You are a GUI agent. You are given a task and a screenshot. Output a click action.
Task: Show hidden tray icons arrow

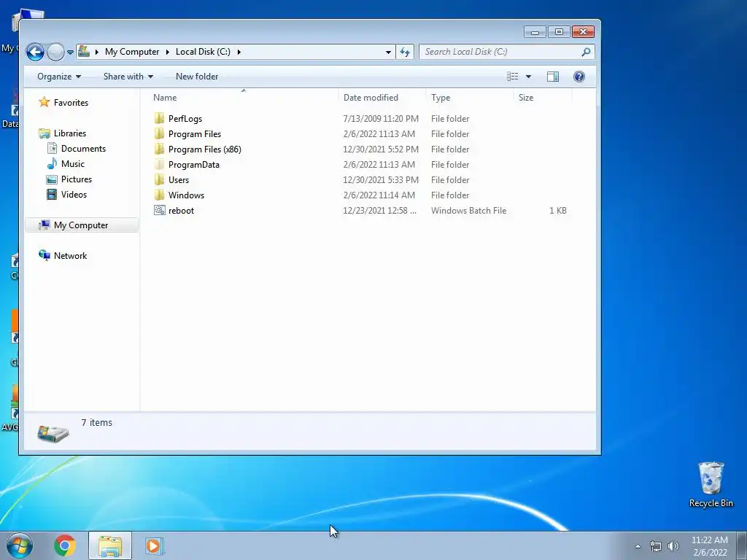(638, 546)
